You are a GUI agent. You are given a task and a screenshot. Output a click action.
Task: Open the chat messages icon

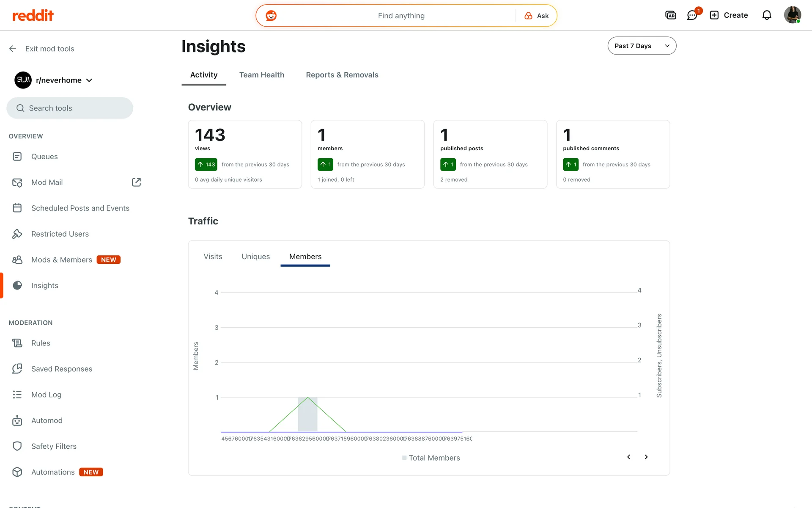692,16
